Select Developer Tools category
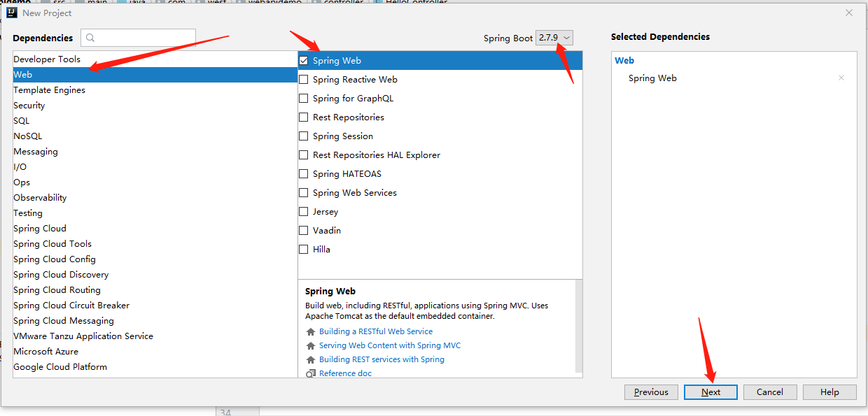Viewport: 868px width, 416px height. pyautogui.click(x=155, y=59)
